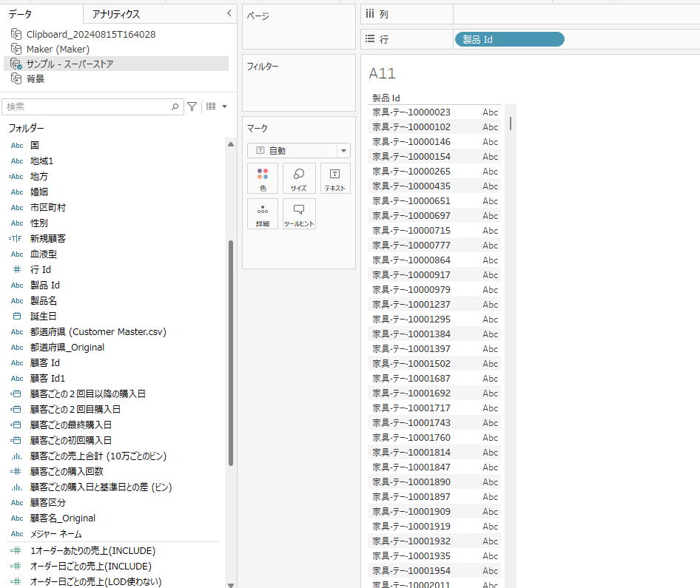Viewport: 700px width, 588px height.
Task: Click the サンプル - スーパーストア data source icon
Action: point(16,64)
